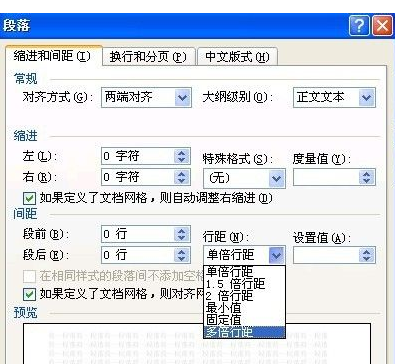Collapse the 行距 dropdown arrow
Viewport: 395px width, 364px height.
(x=277, y=255)
